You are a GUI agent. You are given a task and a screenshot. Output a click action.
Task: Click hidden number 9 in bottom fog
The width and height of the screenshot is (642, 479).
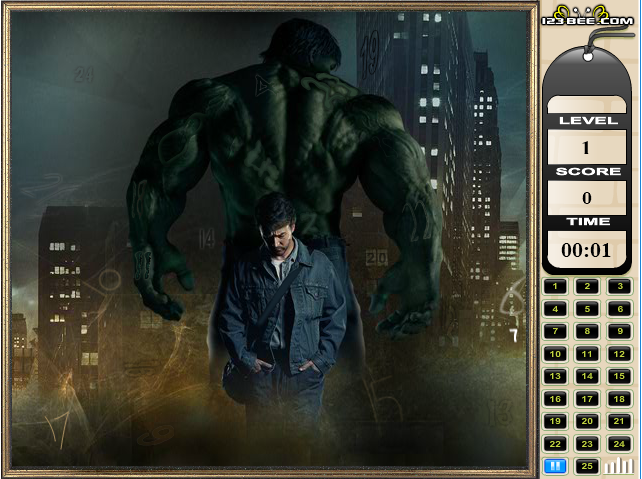pyautogui.click(x=156, y=435)
